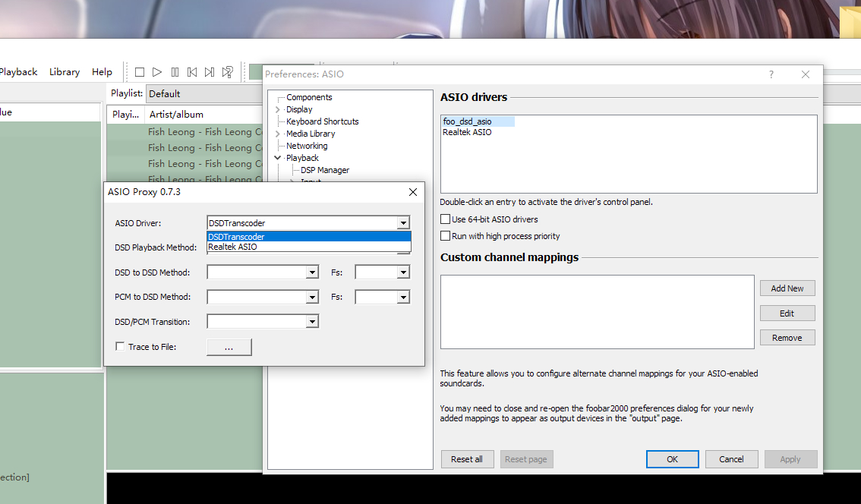
Task: Click the Reset all button
Action: coord(467,459)
